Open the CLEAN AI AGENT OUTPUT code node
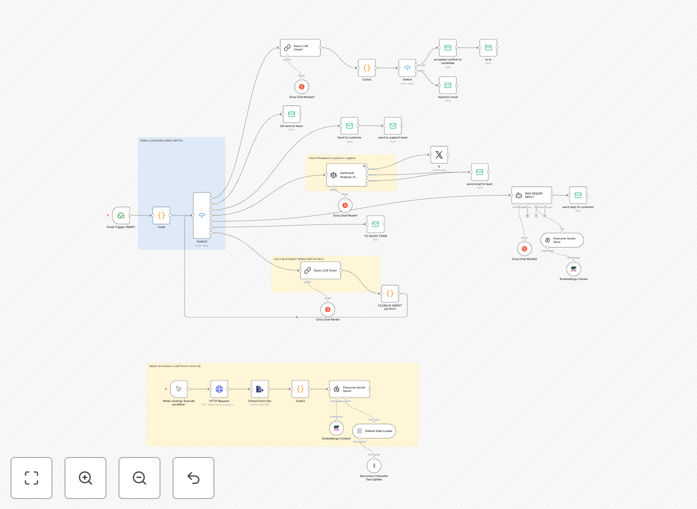This screenshot has width=697, height=509. [x=390, y=293]
